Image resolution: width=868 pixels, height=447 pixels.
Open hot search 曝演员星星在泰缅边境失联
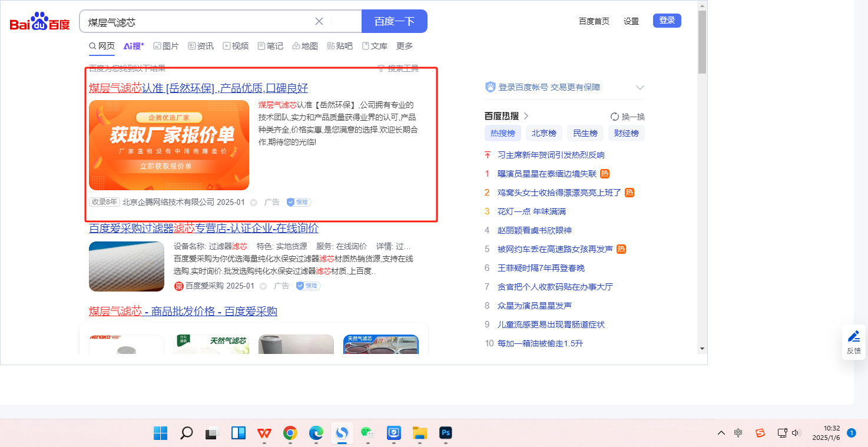pos(547,174)
